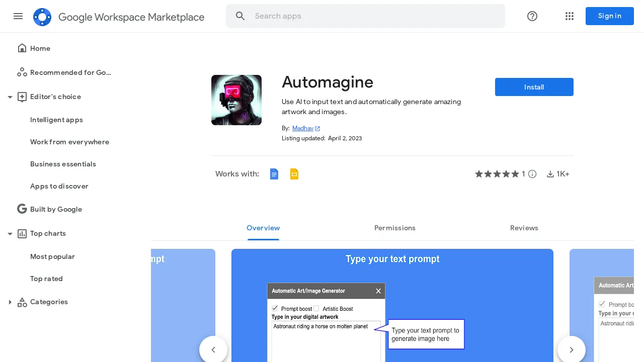Click the center Type your text prompt screenshot

(x=392, y=305)
